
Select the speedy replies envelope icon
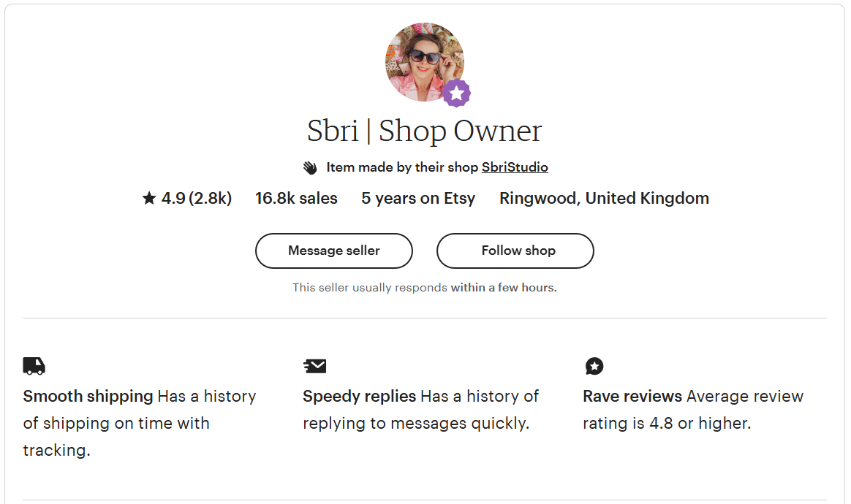tap(314, 366)
